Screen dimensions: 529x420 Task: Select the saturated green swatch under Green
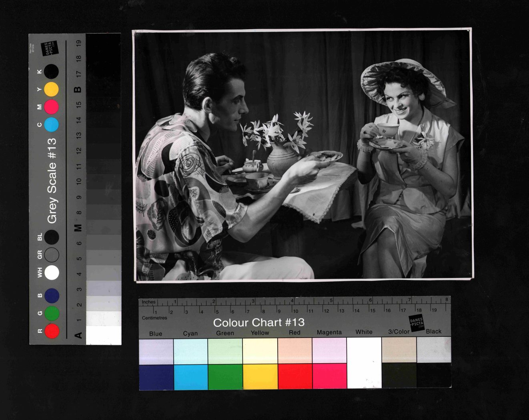(x=225, y=376)
